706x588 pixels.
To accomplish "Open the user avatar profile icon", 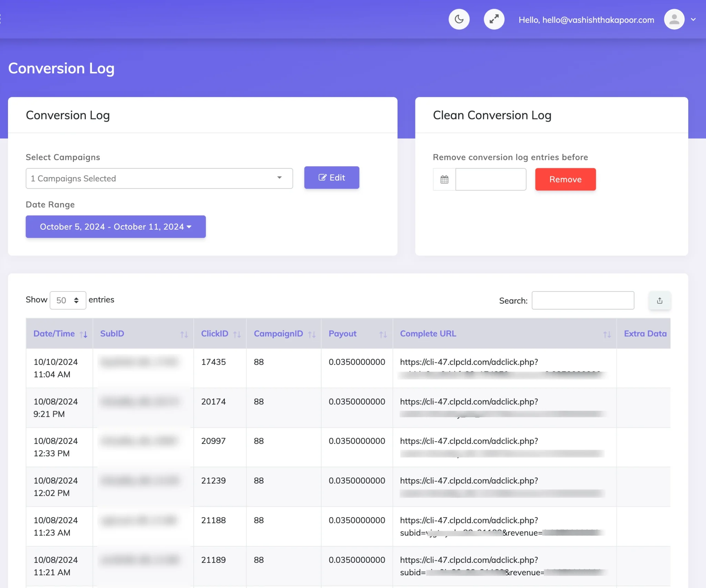I will tap(674, 19).
